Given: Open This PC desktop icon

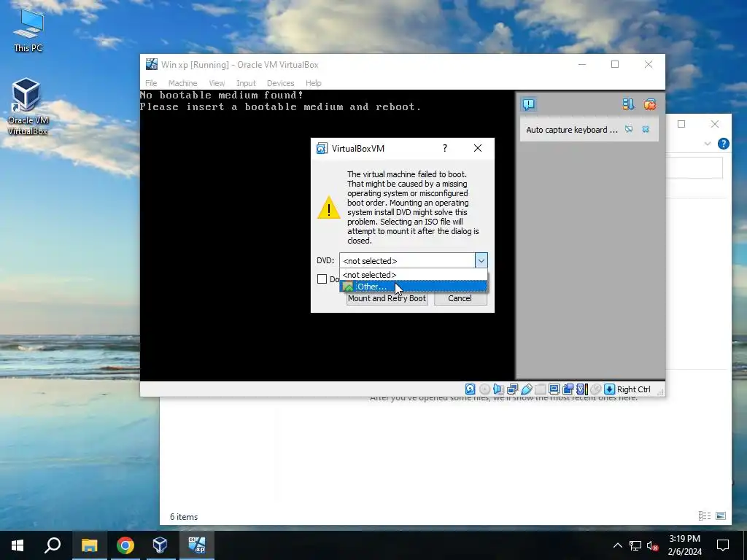Looking at the screenshot, I should click(28, 31).
